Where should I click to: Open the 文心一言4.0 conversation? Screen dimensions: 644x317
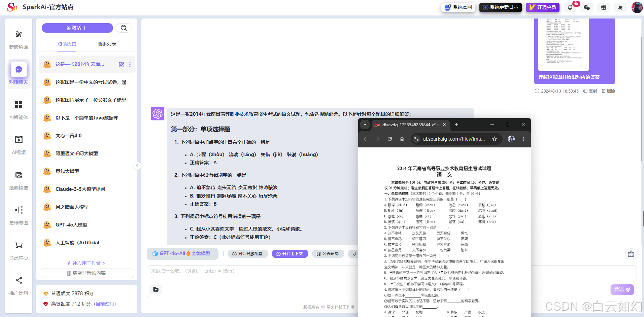87,136
